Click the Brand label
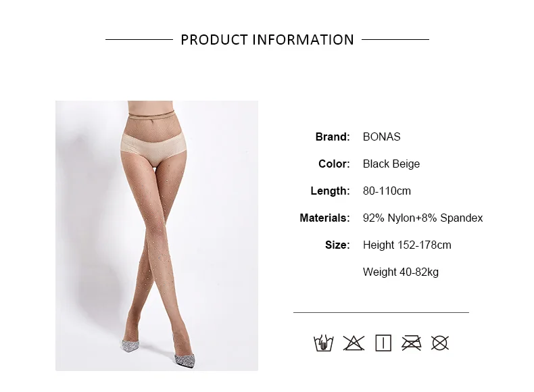 tap(333, 137)
